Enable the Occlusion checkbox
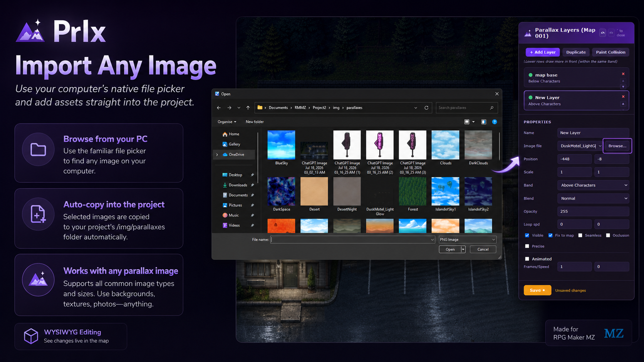This screenshot has width=644, height=362. point(608,235)
